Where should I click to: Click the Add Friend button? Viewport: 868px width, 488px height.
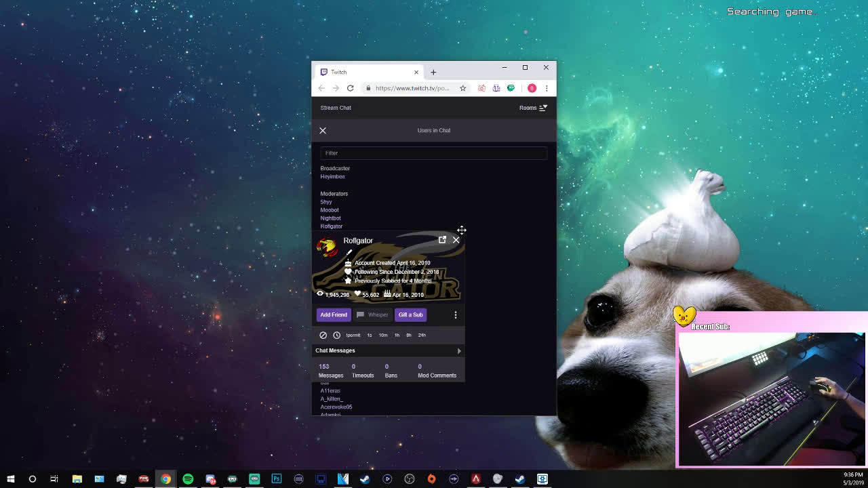(334, 314)
